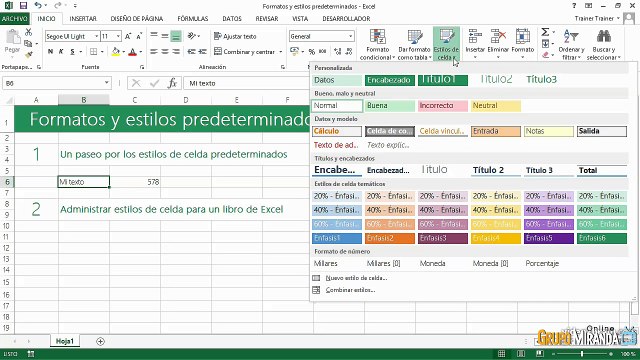Click Buscar y seleccionar binoculars icon
This screenshot has width=640, height=360.
pos(603,37)
